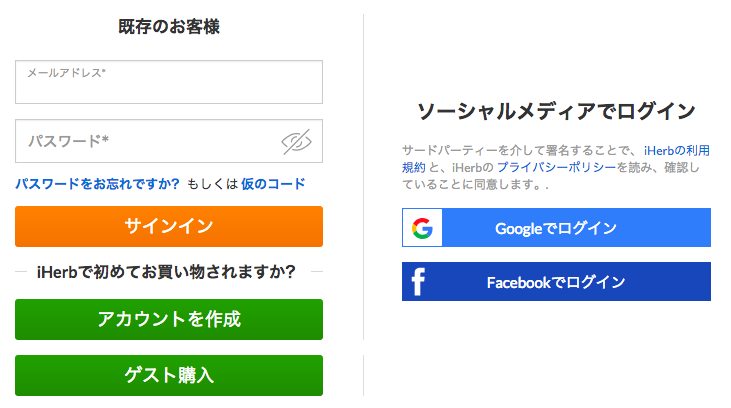Log in with the Facebookでログイン button

pyautogui.click(x=556, y=282)
